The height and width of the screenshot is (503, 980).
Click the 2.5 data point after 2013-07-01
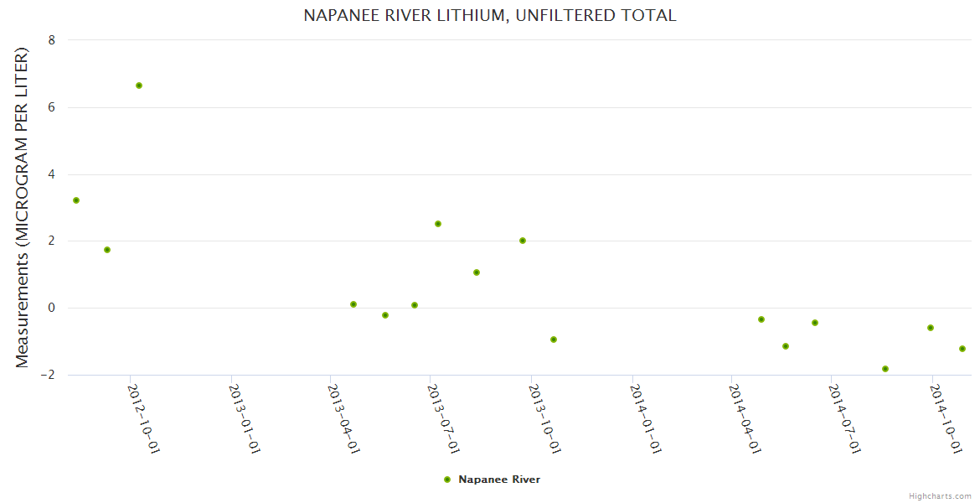pyautogui.click(x=438, y=224)
